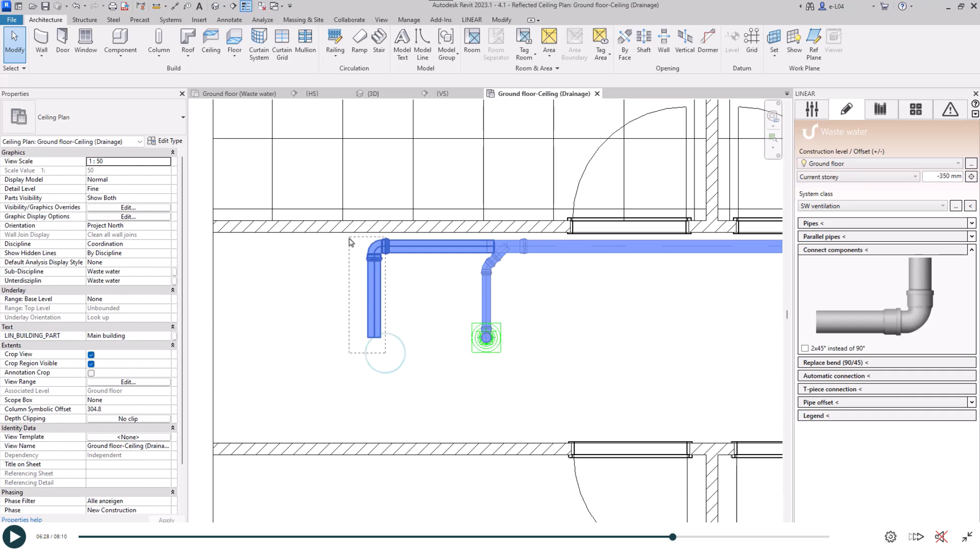The image size is (980, 551).
Task: Check 2x45° instead of 90° option
Action: coord(805,348)
